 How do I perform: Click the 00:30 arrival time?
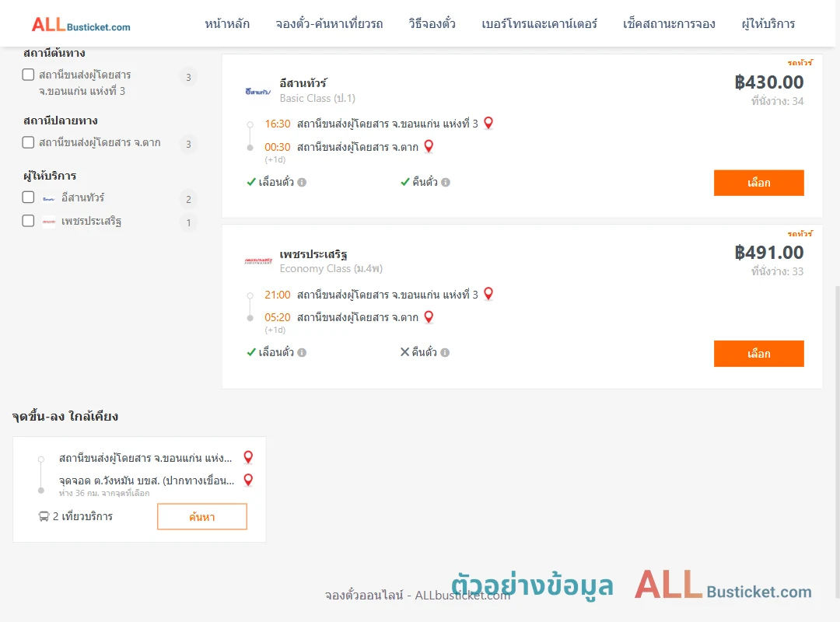(x=278, y=147)
